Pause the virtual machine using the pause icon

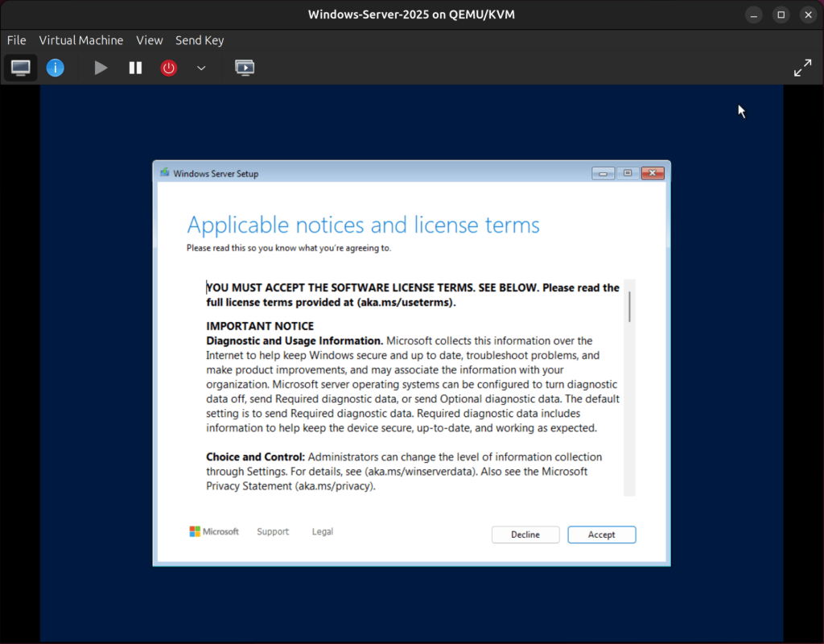[x=135, y=68]
